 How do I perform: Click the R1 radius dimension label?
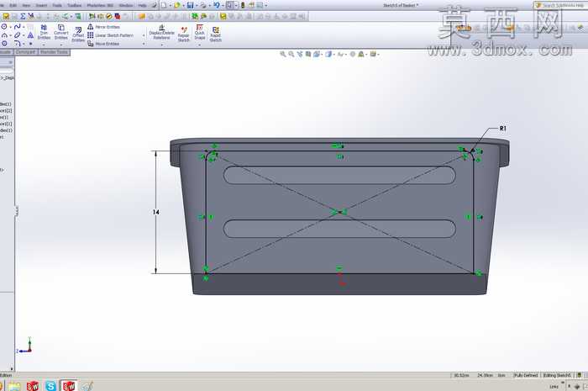coord(503,129)
